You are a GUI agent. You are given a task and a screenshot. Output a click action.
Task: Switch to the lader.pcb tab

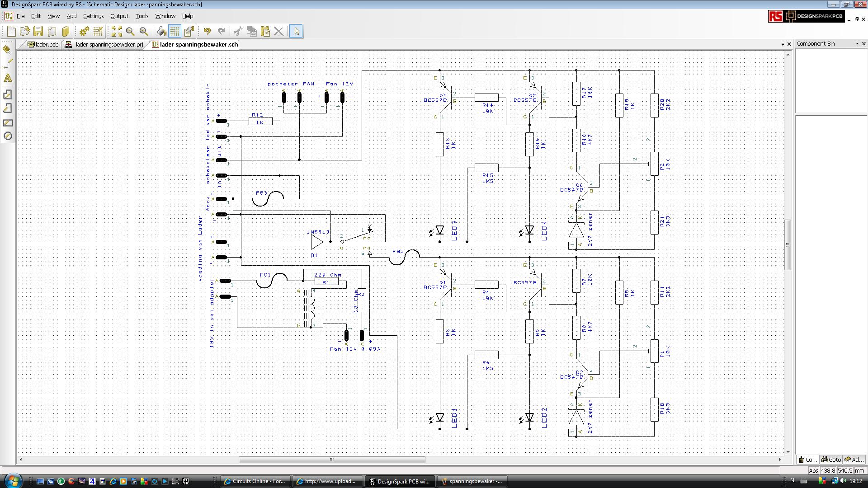coord(43,44)
